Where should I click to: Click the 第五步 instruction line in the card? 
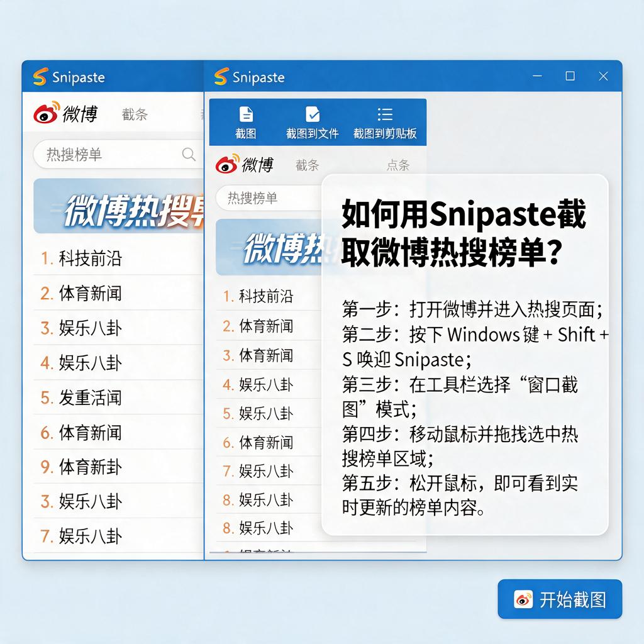(x=460, y=496)
